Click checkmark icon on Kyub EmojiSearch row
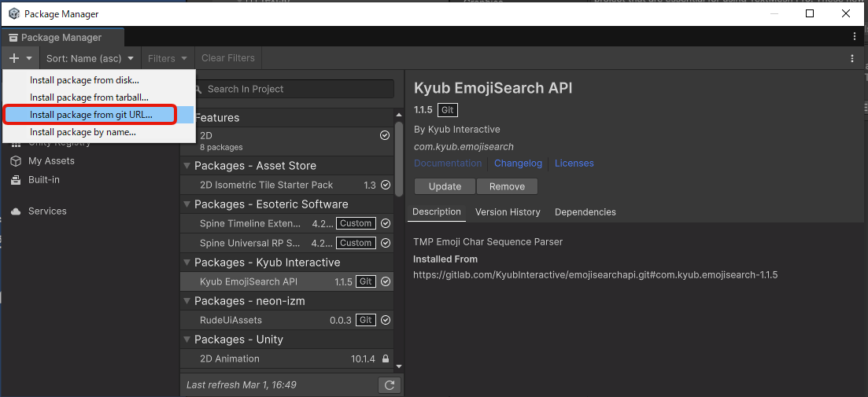This screenshot has height=397, width=868. coord(386,282)
